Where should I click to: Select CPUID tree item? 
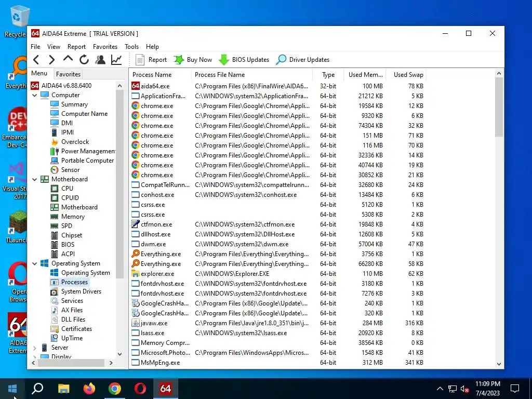coord(64,198)
